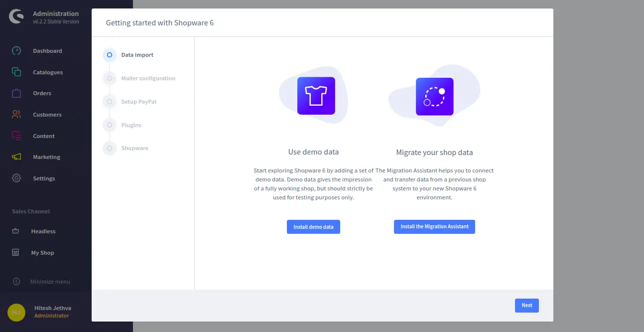Click the My Shop storefront icon

(x=15, y=253)
